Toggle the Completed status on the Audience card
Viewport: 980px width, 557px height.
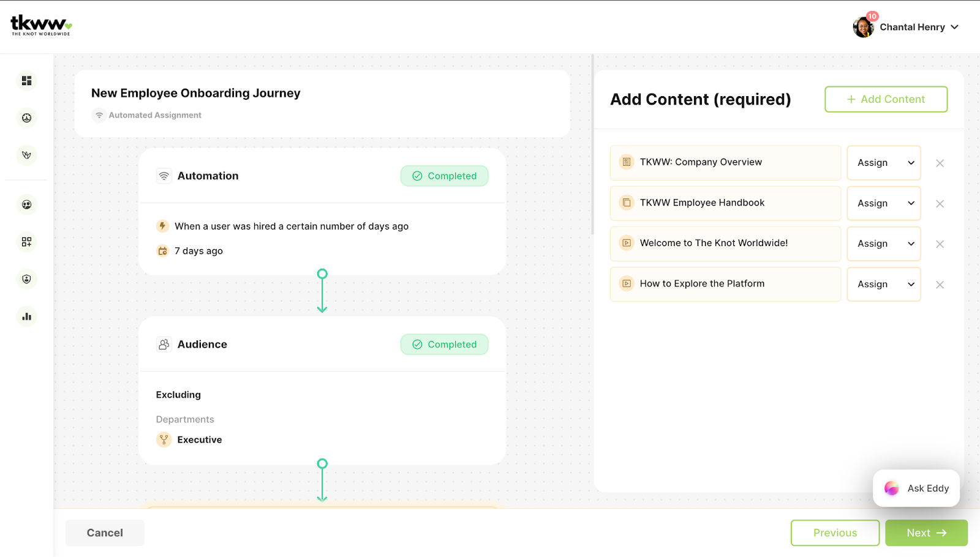444,344
